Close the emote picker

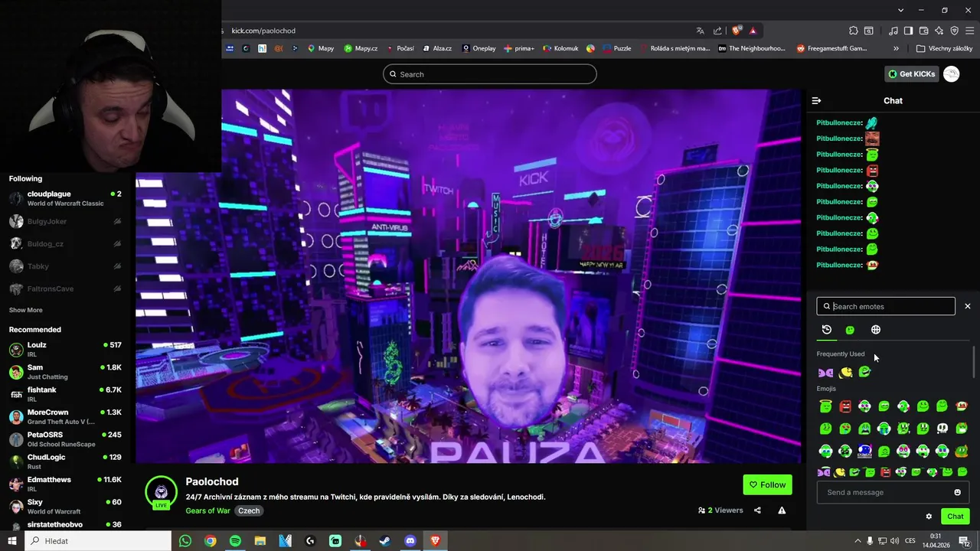[967, 306]
